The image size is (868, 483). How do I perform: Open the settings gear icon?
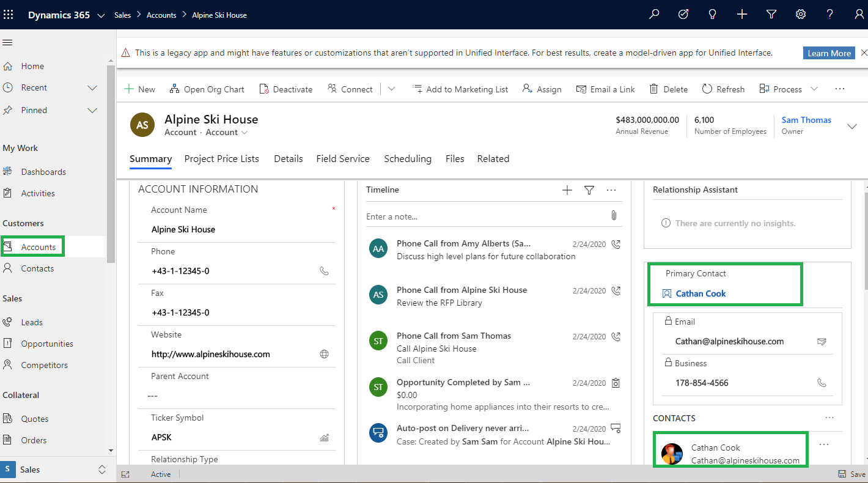click(801, 15)
